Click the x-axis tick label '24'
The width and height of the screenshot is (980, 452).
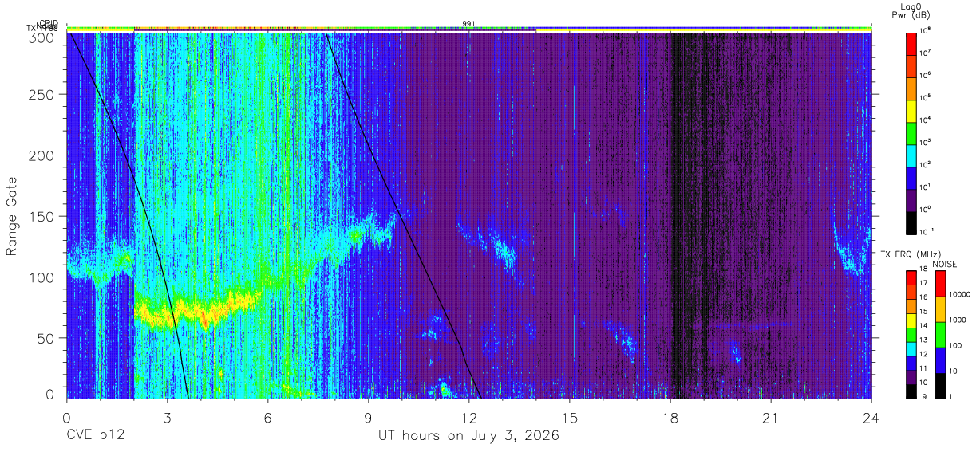click(871, 418)
